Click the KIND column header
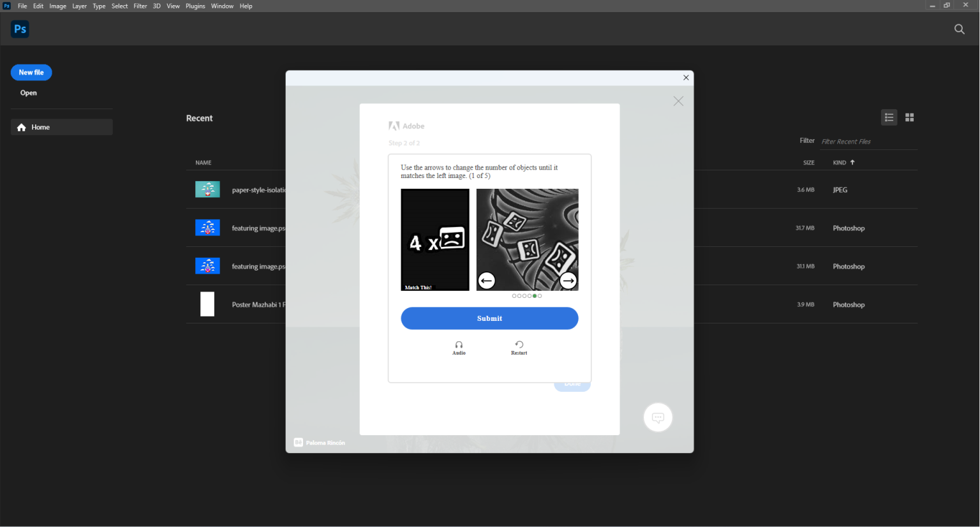The width and height of the screenshot is (980, 527). point(840,163)
